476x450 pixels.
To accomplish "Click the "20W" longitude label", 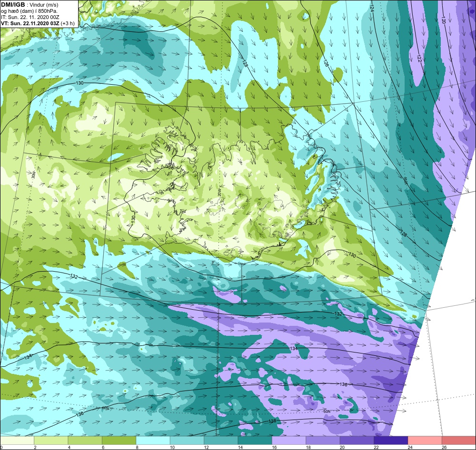I will [218, 193].
